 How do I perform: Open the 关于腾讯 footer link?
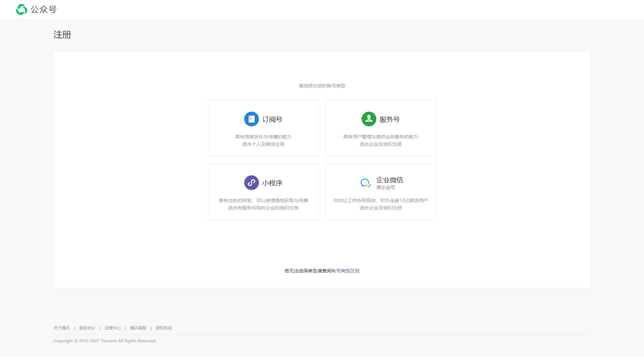coord(62,328)
